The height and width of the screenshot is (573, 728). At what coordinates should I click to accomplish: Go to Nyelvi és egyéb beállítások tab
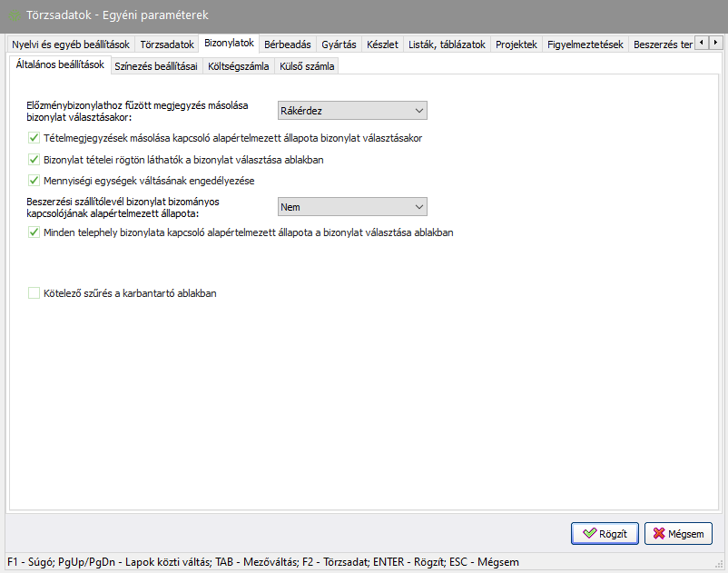point(71,44)
